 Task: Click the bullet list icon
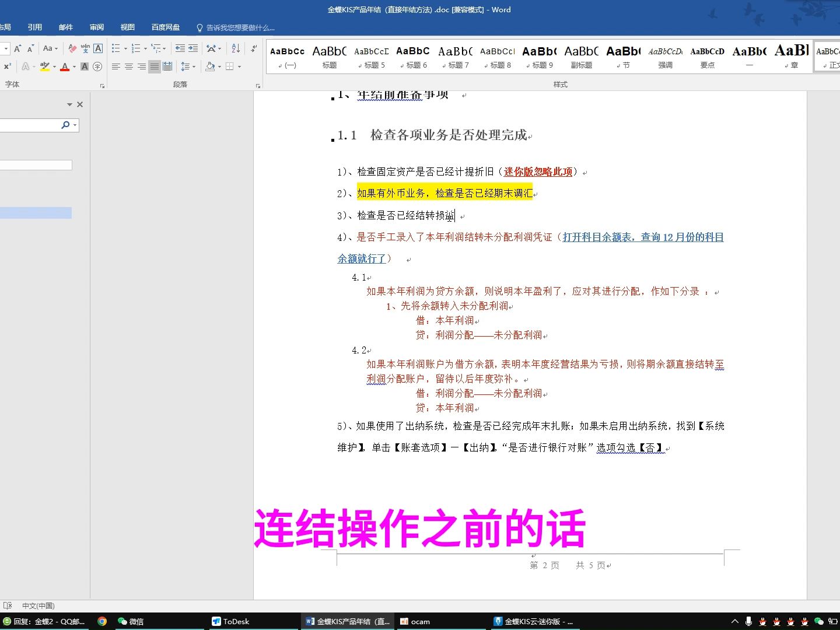pos(116,48)
